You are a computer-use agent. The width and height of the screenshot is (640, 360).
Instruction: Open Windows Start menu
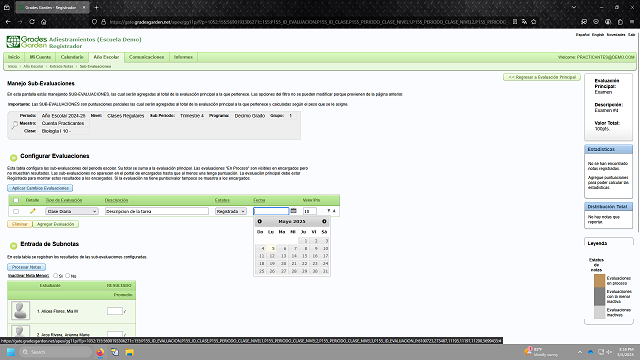(11, 352)
